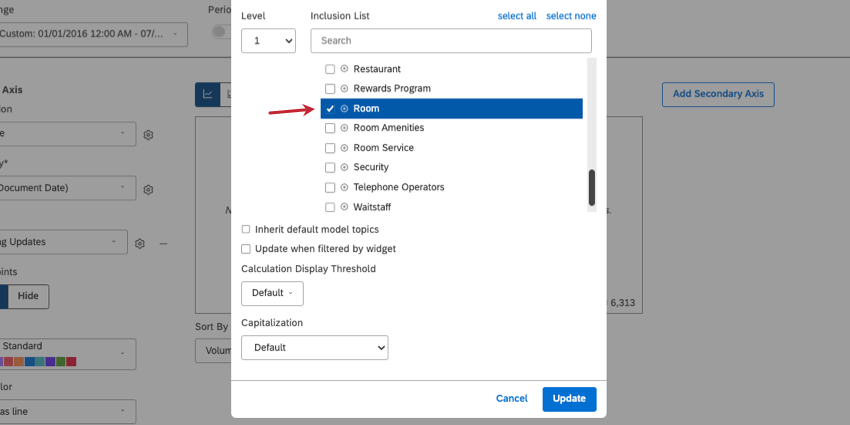Expand the Room Amenities topic node
This screenshot has width=850, height=425.
tap(344, 128)
